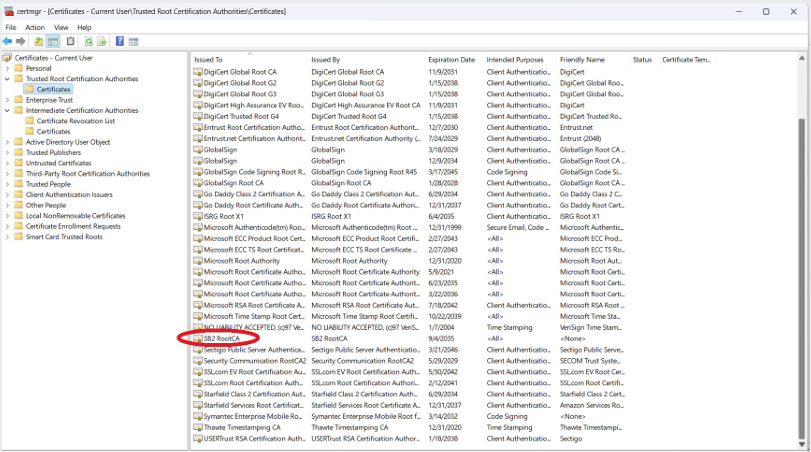This screenshot has height=452, width=811.
Task: Open Help using the blue question-mark icon
Action: (x=119, y=41)
